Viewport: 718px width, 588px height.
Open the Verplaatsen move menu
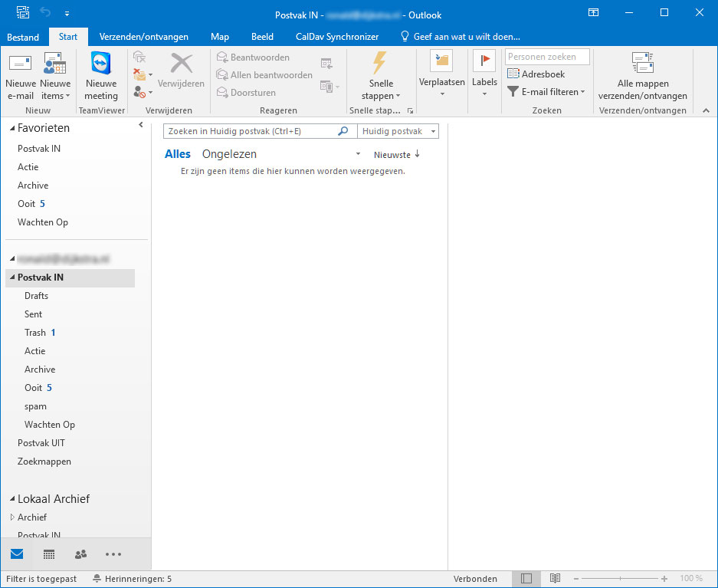tap(442, 74)
